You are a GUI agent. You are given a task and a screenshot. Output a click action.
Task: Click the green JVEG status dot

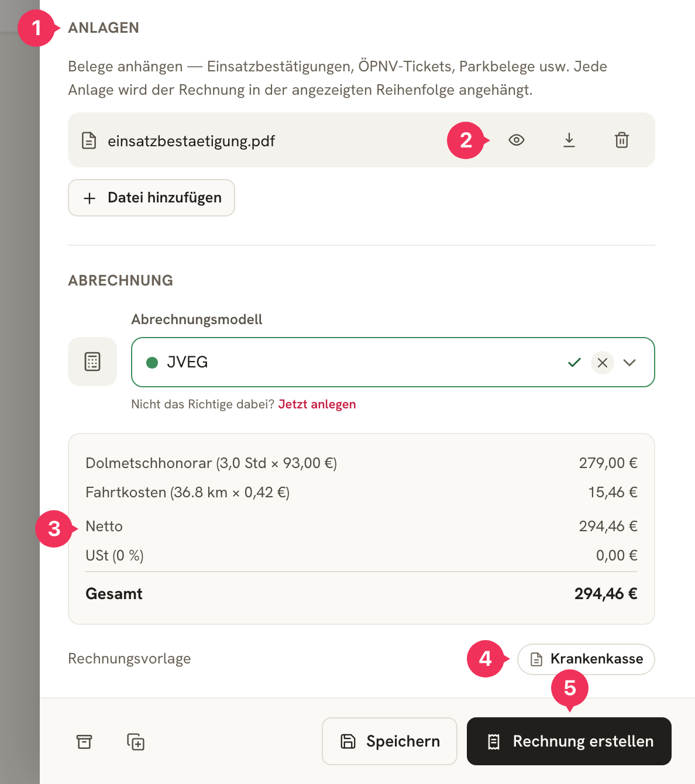(x=152, y=363)
